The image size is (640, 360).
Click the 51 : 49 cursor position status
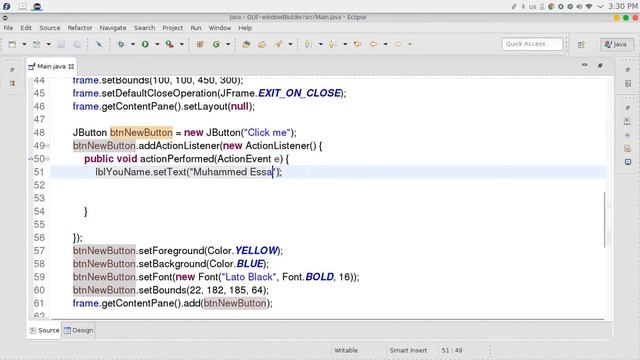[452, 350]
